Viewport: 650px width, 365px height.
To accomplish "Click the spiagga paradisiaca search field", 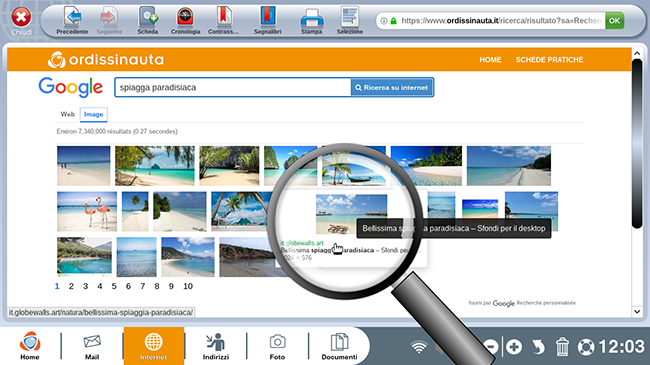I will point(233,88).
